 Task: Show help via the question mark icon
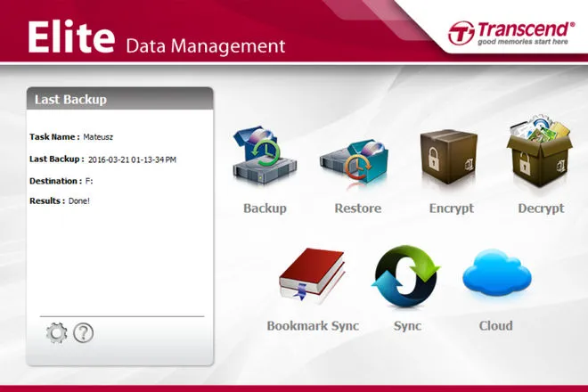[x=84, y=334]
